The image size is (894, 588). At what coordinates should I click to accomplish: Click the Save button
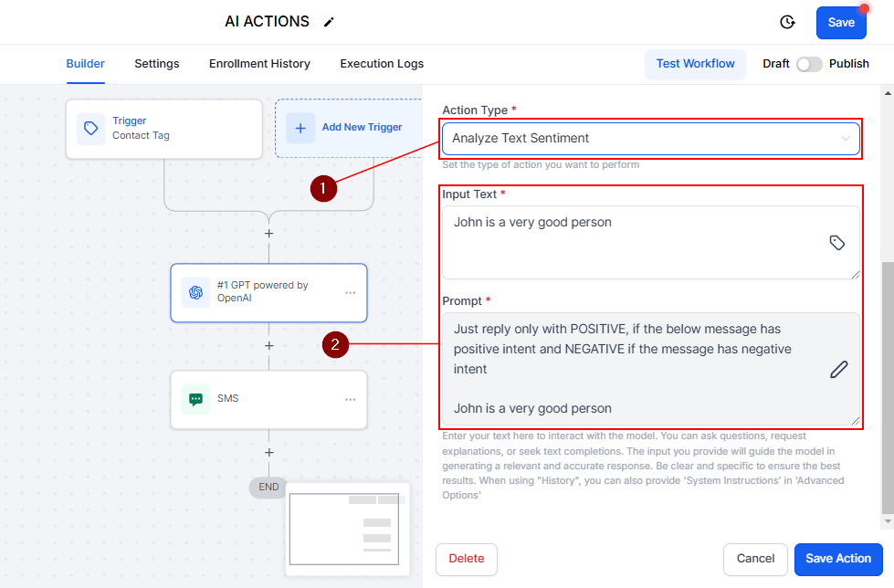pyautogui.click(x=841, y=23)
